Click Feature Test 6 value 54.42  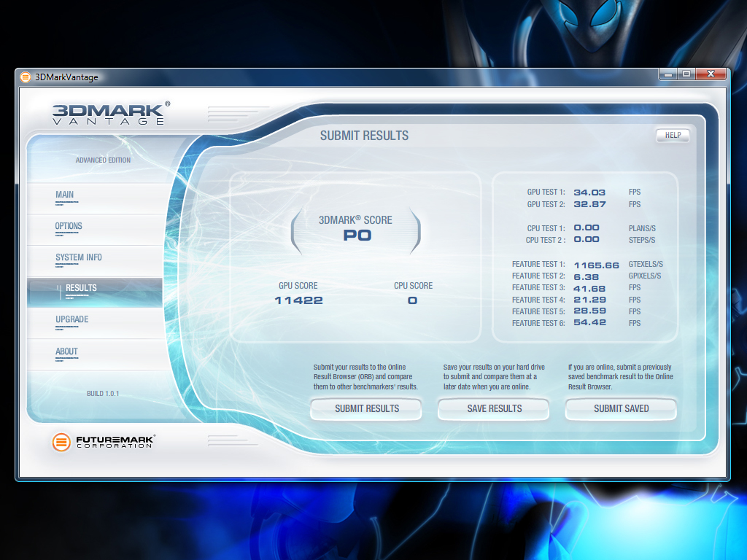tap(589, 323)
